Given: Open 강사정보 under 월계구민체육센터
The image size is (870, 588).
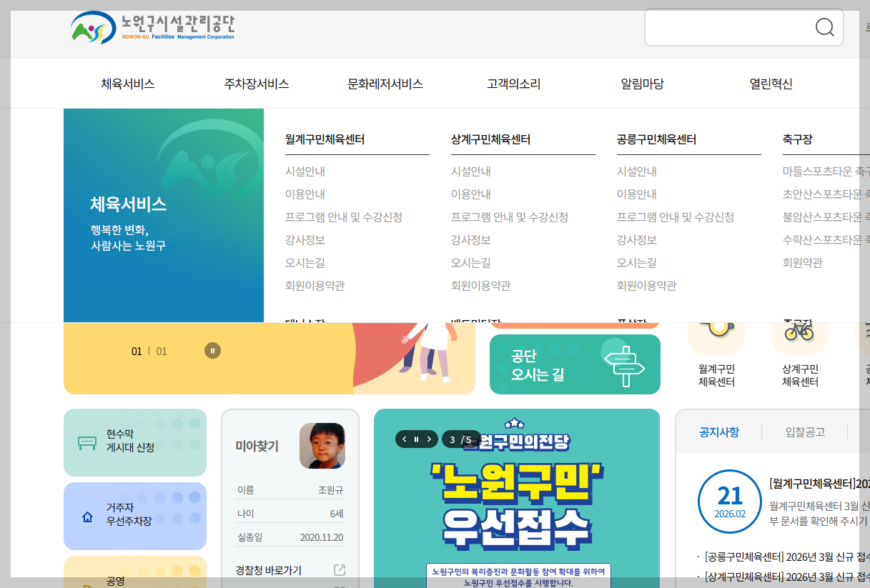Looking at the screenshot, I should 305,240.
